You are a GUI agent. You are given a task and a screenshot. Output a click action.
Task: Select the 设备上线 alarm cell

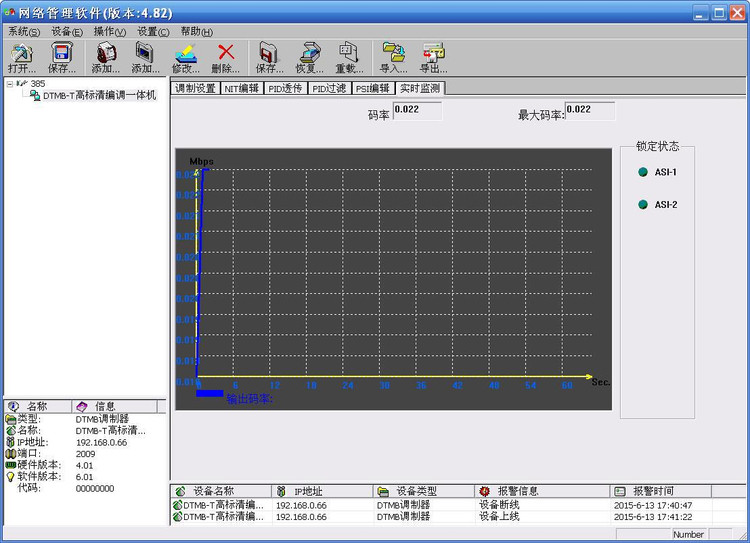pos(499,517)
